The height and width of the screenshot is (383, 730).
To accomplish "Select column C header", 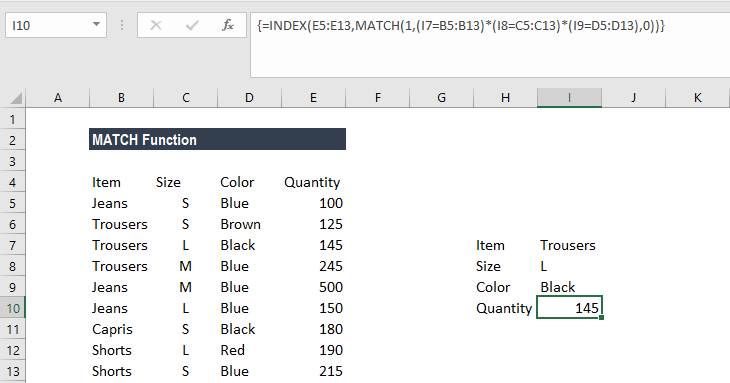I will click(186, 98).
